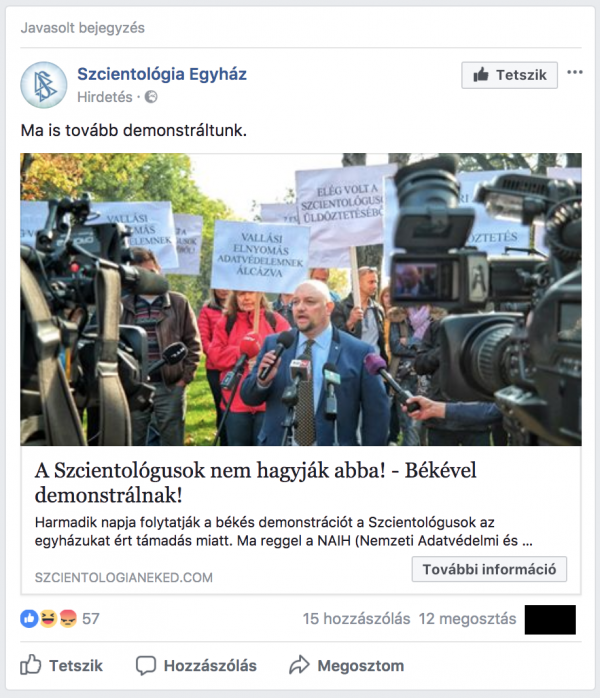600x698 pixels.
Task: Click the SZCIENTOLOGIANEKED.COM domain link
Action: point(124,577)
